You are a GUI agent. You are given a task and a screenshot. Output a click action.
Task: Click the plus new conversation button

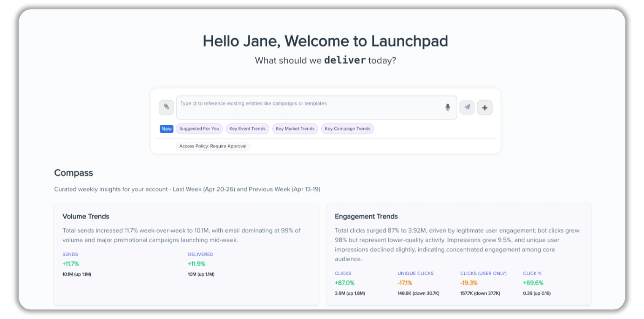484,107
